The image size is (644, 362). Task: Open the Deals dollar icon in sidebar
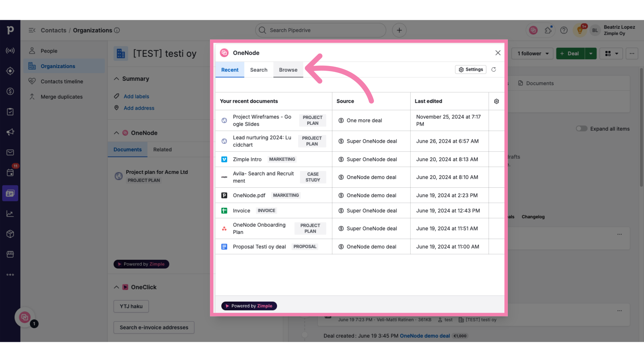tap(10, 91)
